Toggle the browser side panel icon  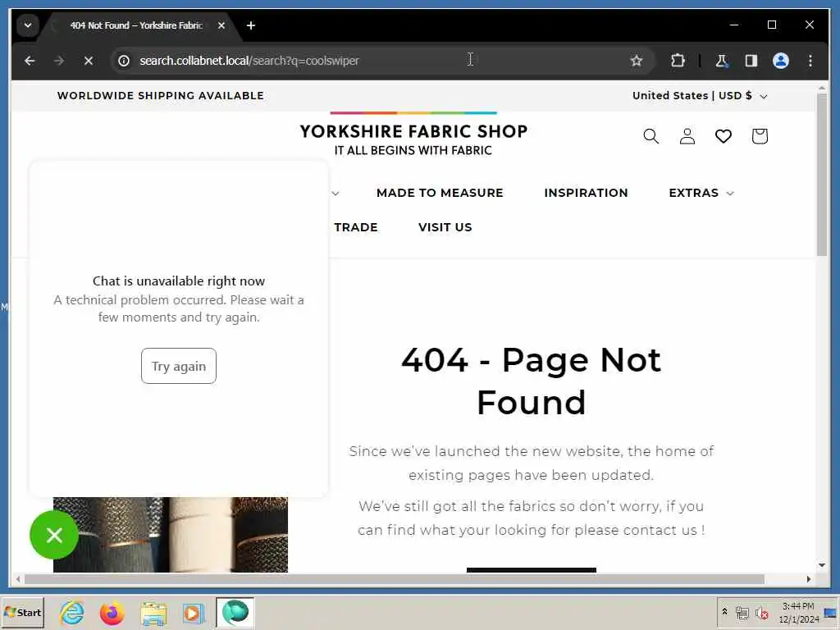click(x=751, y=61)
